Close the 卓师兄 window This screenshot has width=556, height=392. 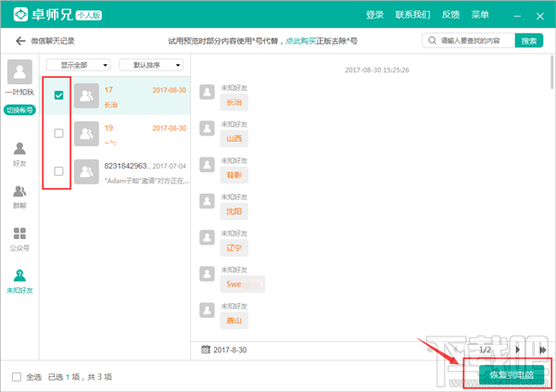pos(540,16)
